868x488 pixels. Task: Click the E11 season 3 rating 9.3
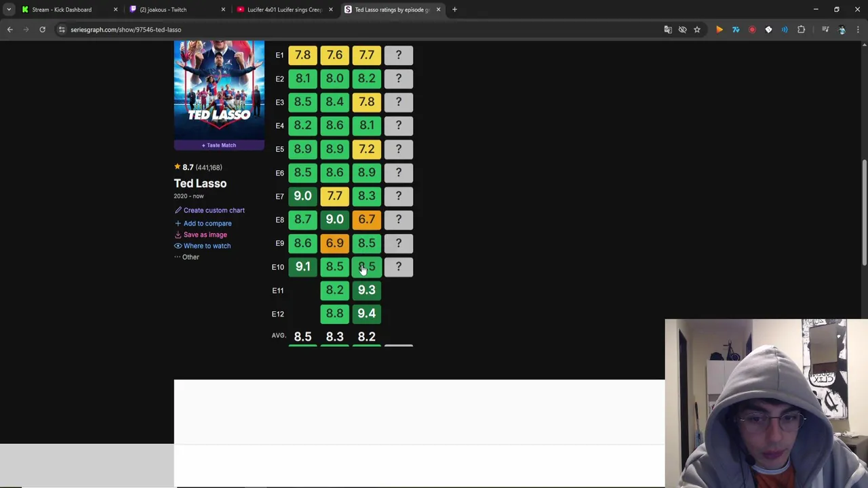[x=366, y=289]
